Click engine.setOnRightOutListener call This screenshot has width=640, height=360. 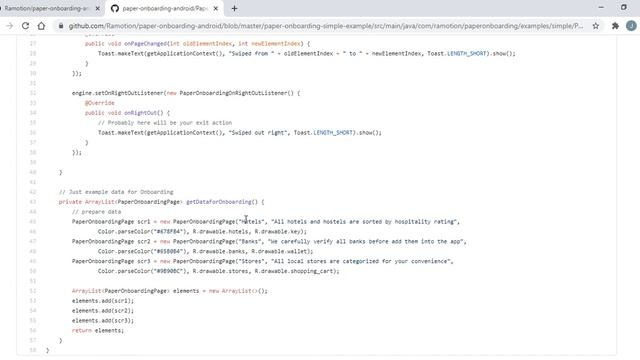pyautogui.click(x=118, y=93)
